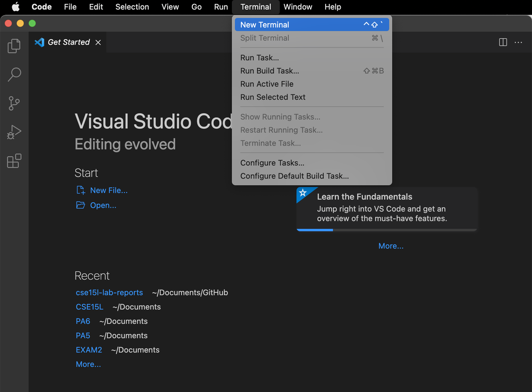The image size is (532, 392).
Task: Click the Learn the Fundamentals progress bar
Action: click(x=386, y=229)
